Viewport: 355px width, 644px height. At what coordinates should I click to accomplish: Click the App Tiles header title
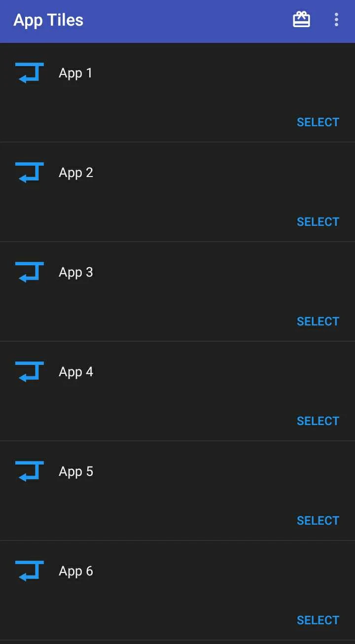(48, 20)
